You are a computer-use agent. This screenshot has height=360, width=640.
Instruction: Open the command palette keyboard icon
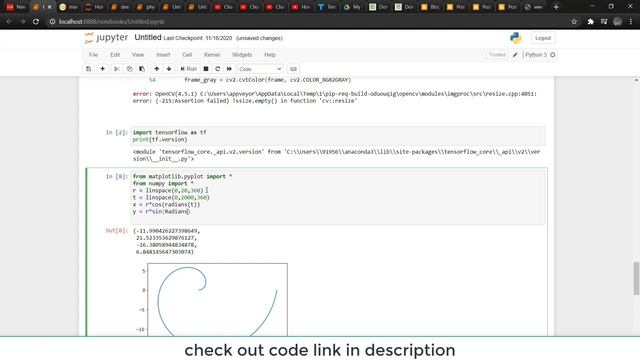coord(293,69)
